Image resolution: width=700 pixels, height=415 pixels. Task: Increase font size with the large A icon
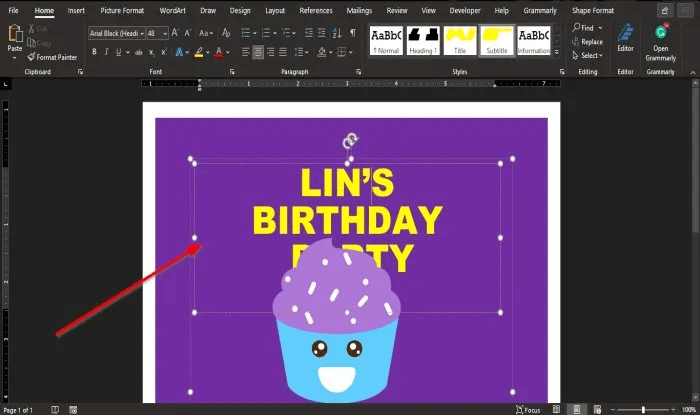(x=175, y=33)
